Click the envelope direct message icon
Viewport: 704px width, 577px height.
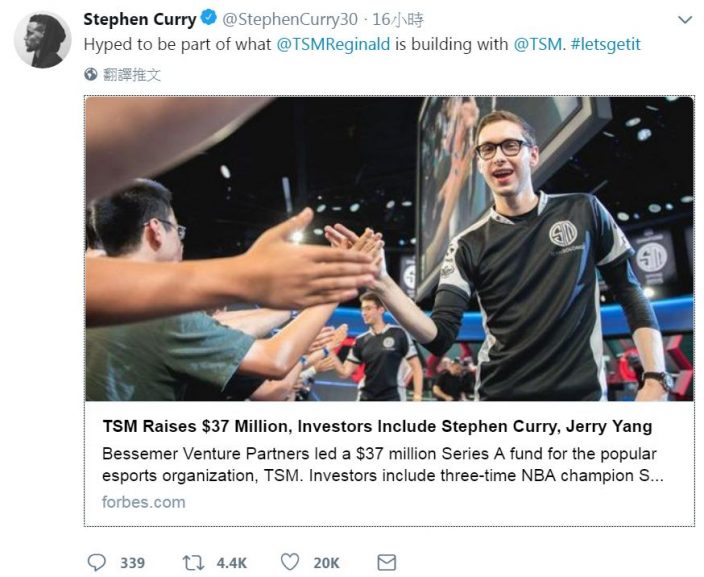coord(386,563)
